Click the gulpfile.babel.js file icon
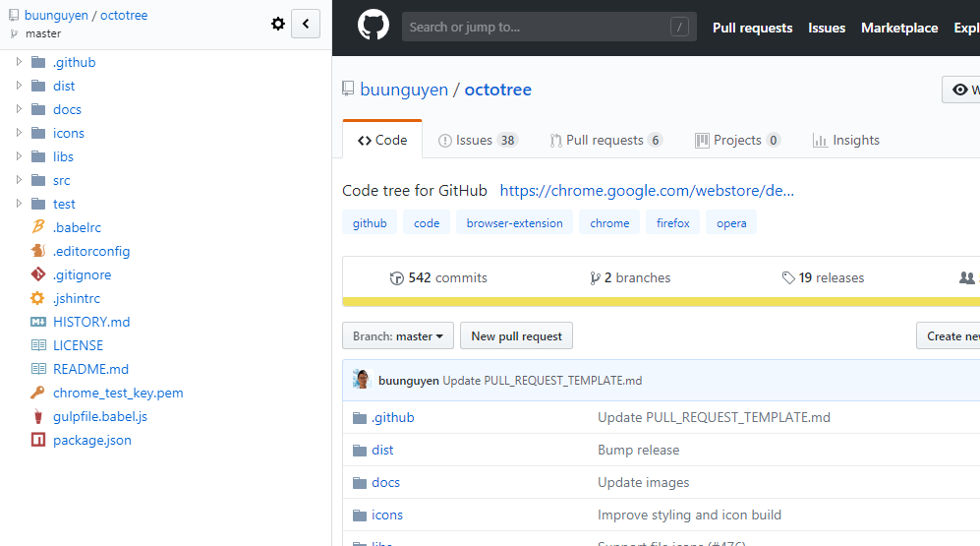980x546 pixels. [x=38, y=416]
